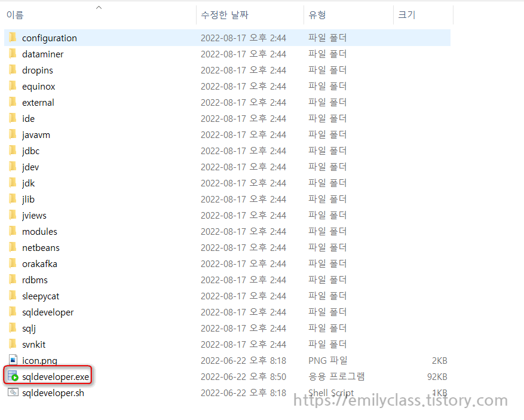Click the sqlj folder icon
This screenshot has width=524, height=420.
13,328
